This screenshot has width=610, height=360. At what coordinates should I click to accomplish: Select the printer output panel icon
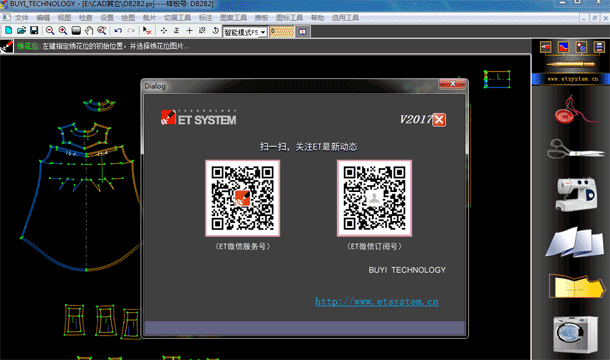tap(599, 47)
